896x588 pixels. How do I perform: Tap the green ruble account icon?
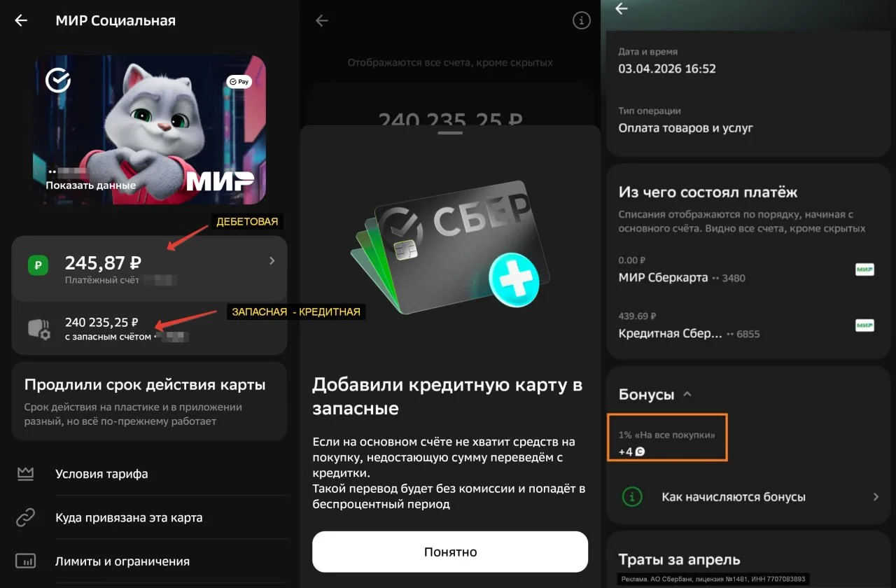coord(38,265)
